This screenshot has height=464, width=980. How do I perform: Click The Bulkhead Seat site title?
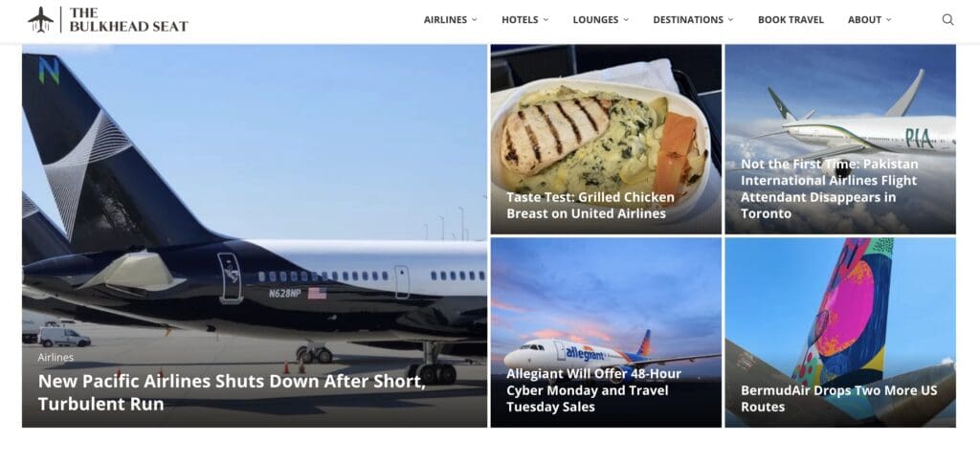click(129, 19)
